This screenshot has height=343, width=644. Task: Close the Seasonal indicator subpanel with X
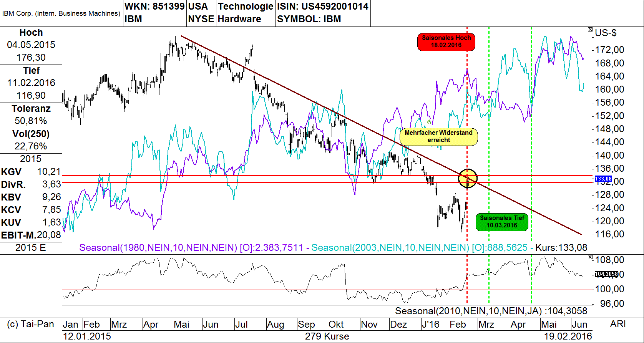[590, 257]
